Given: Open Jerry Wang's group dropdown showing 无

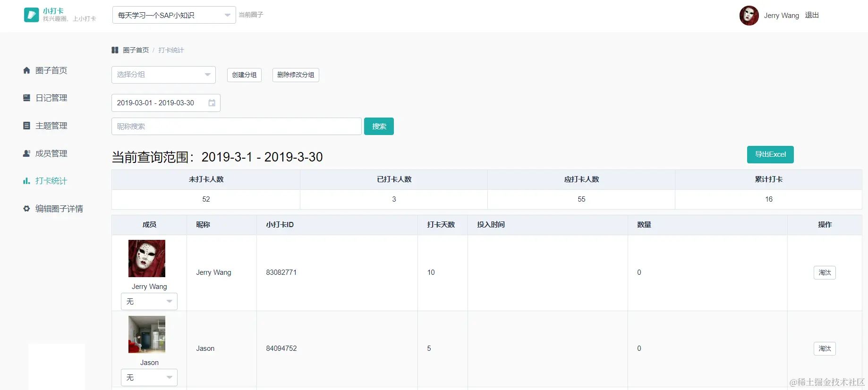Looking at the screenshot, I should (x=149, y=301).
